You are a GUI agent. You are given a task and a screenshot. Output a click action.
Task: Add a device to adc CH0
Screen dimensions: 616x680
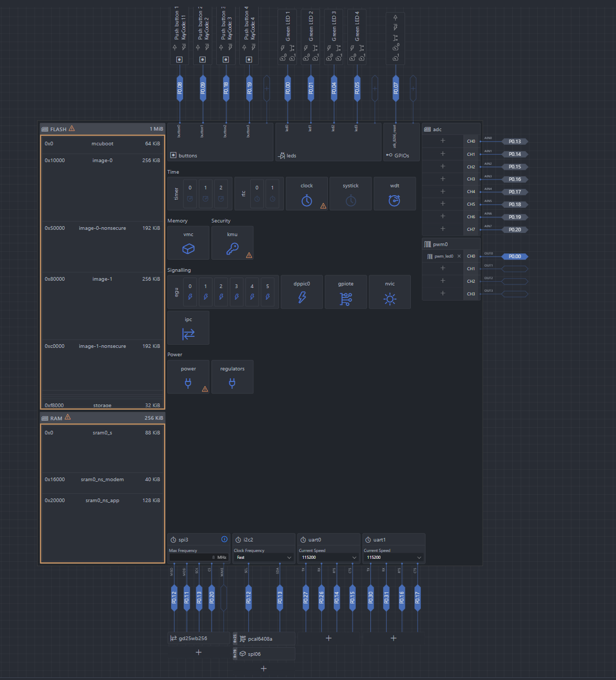tap(443, 141)
